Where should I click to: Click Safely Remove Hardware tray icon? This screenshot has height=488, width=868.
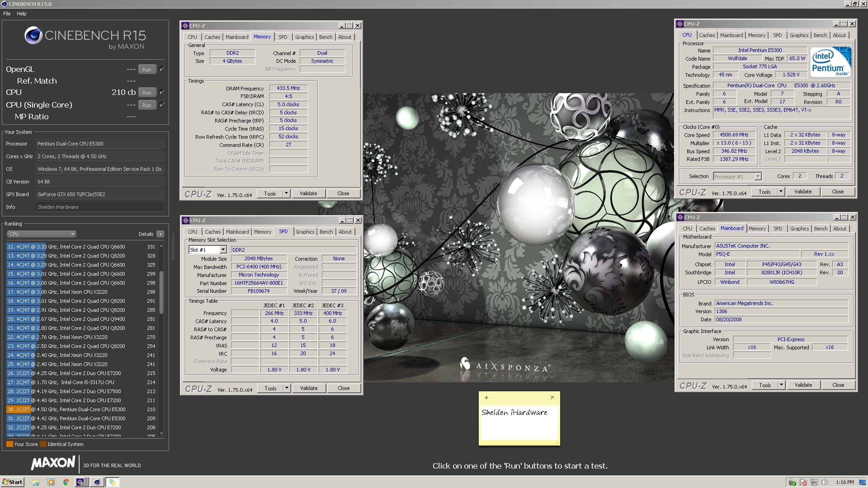pyautogui.click(x=792, y=482)
